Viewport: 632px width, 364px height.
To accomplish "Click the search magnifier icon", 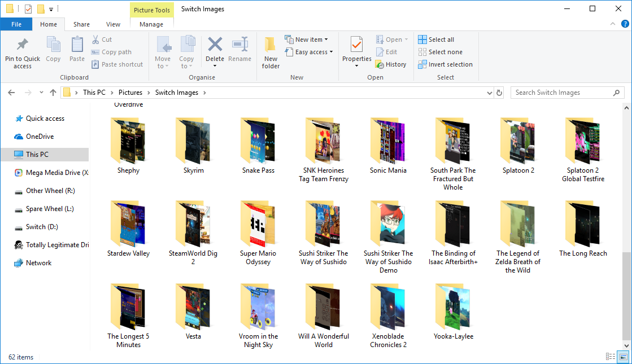I will (616, 93).
